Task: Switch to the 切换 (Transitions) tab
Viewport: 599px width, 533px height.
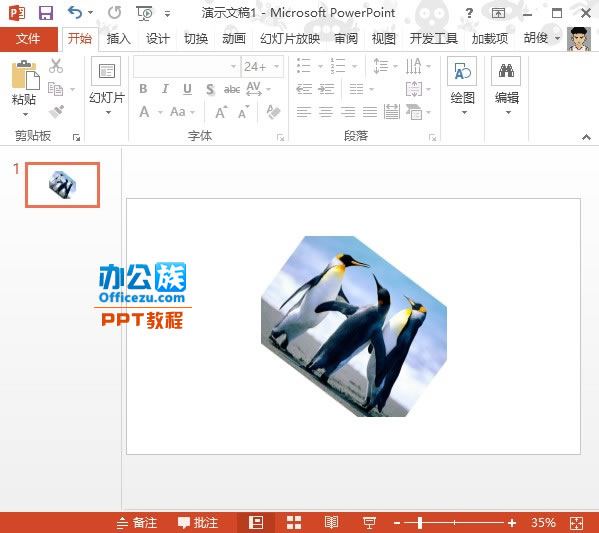Action: [x=196, y=39]
